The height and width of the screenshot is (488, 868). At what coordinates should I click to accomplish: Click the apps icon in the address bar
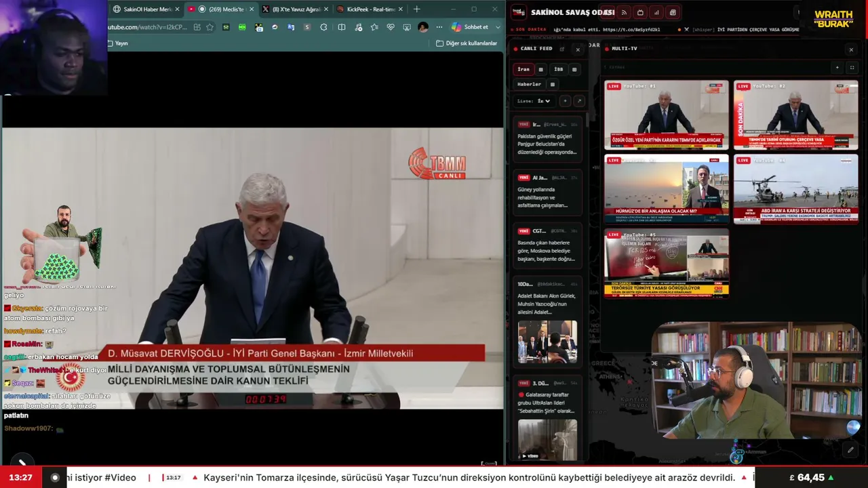197,27
